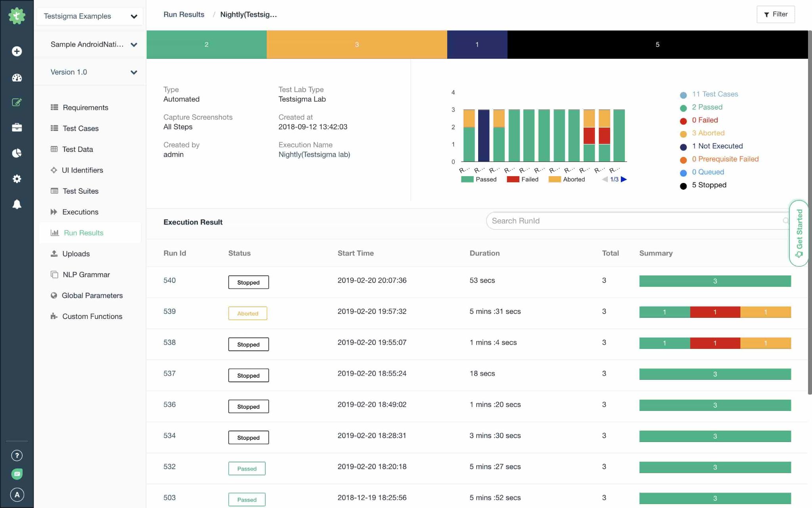Open the dashboard gauge icon
812x508 pixels.
17,77
